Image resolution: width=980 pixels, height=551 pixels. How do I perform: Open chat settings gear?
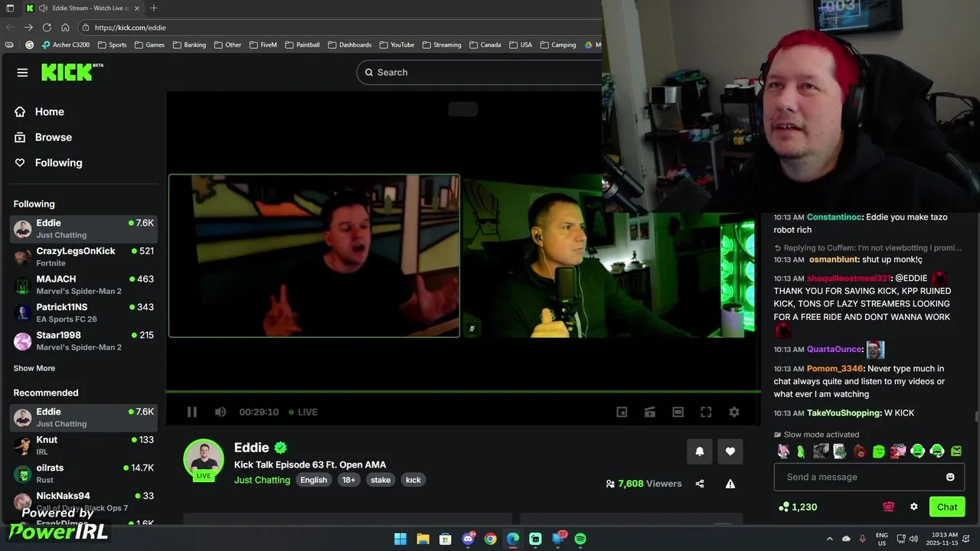click(913, 507)
